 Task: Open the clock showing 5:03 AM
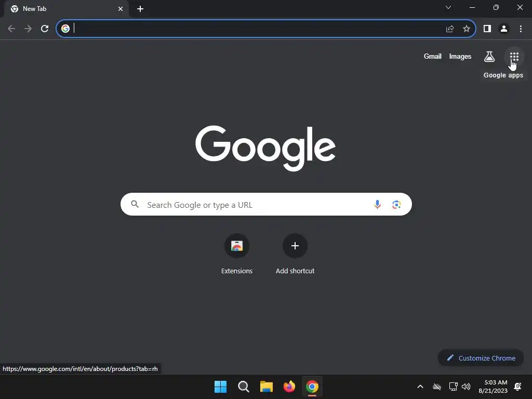click(x=493, y=387)
